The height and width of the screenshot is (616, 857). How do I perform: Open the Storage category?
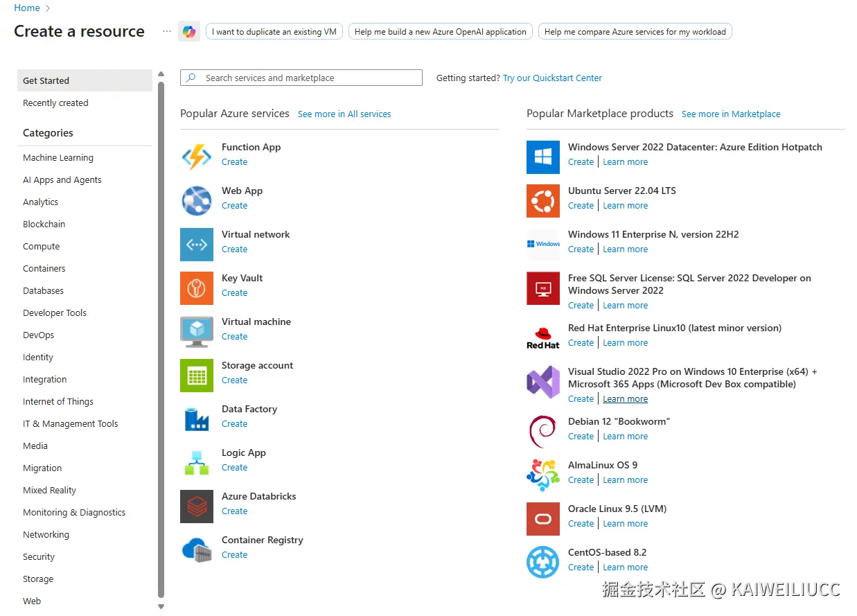click(x=38, y=579)
